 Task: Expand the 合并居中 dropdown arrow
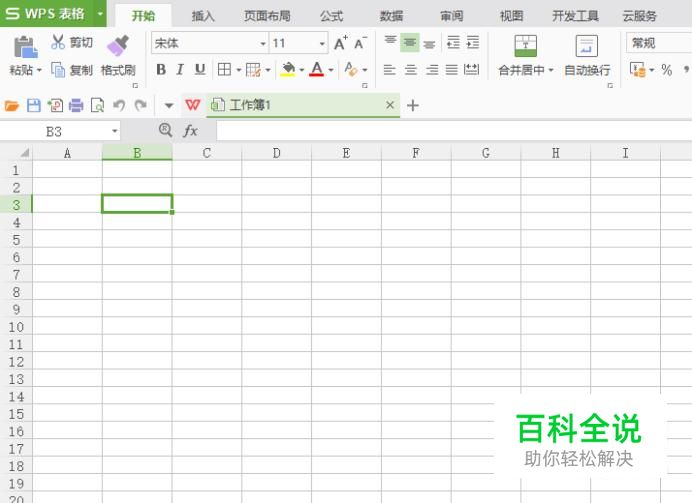[550, 70]
